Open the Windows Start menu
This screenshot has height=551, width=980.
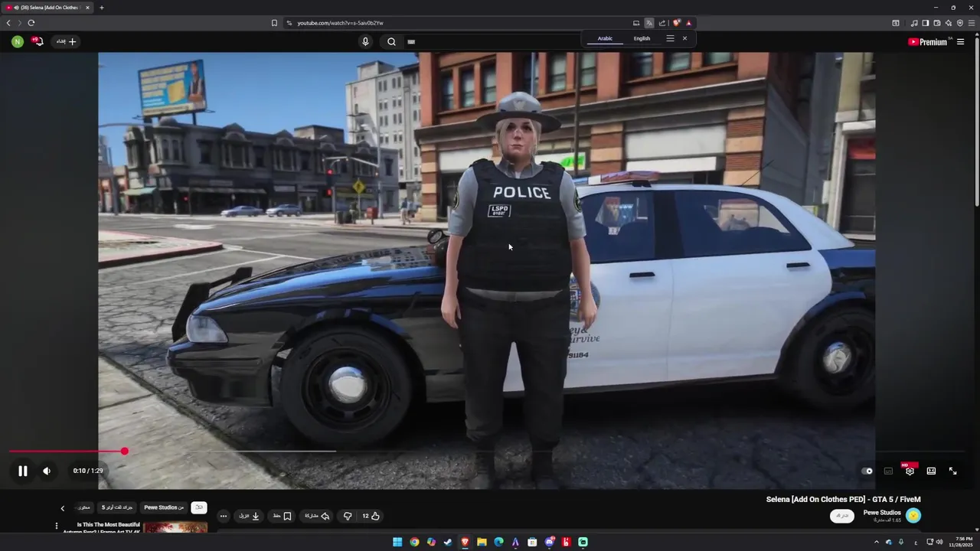coord(397,542)
